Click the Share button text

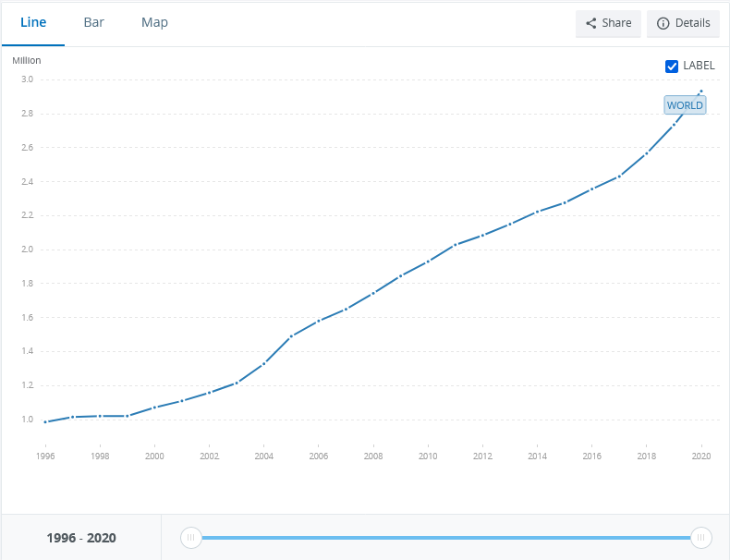coord(616,23)
